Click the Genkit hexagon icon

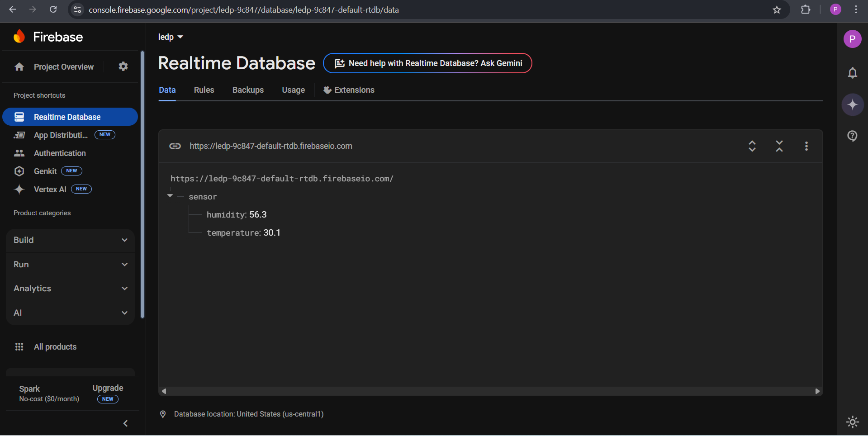[19, 171]
